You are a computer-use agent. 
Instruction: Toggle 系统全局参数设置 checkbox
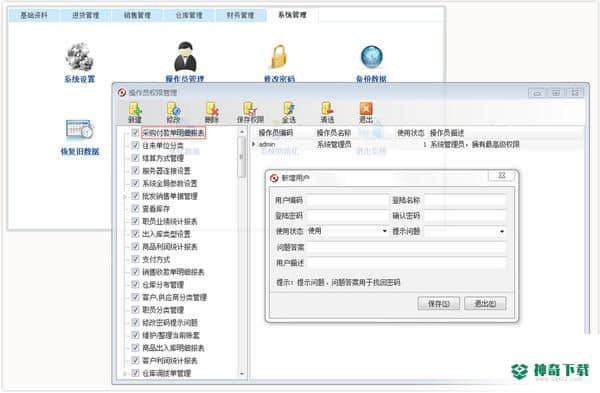[135, 183]
